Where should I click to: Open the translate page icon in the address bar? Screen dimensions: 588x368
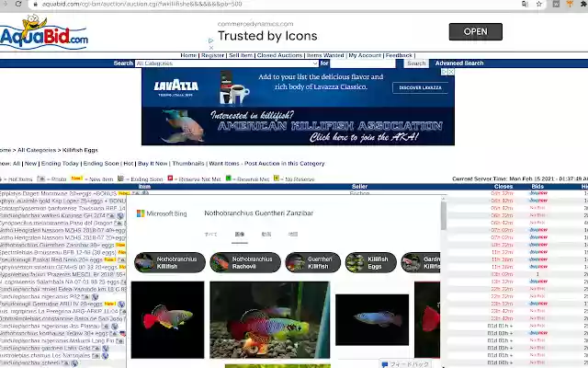525,4
